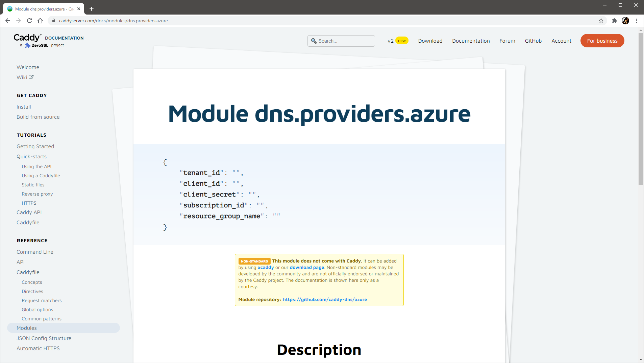Viewport: 644px width, 363px height.
Task: Click the ZeroSSL puzzle-piece icon
Action: click(27, 45)
